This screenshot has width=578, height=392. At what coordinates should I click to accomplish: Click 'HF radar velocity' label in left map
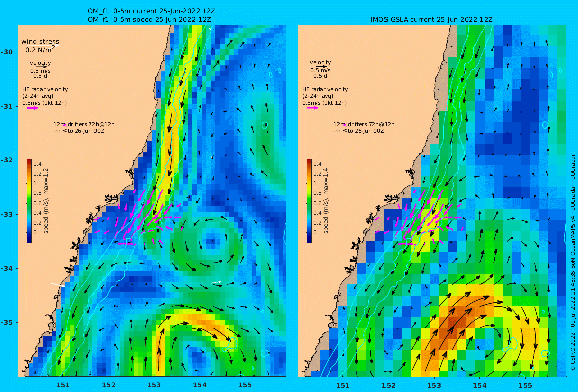[x=45, y=89]
